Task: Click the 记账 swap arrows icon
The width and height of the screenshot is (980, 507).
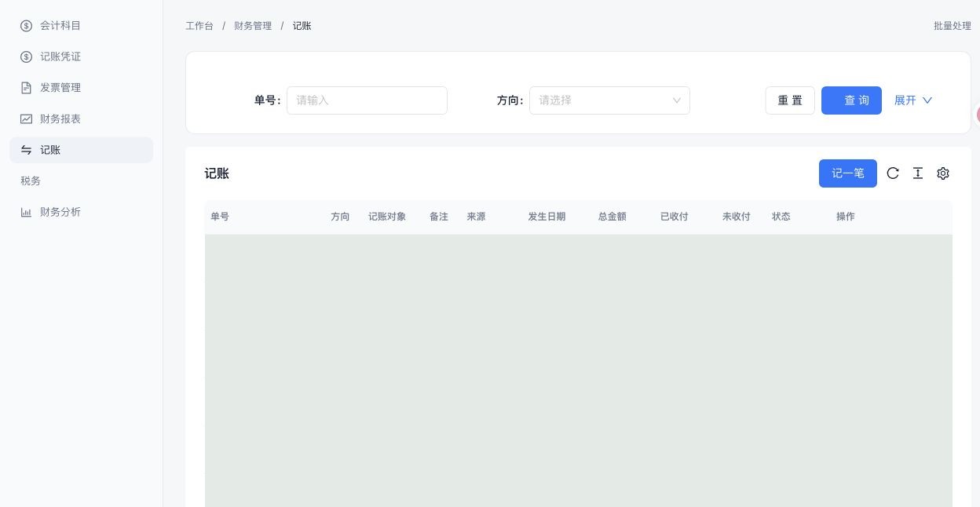Action: [x=26, y=150]
